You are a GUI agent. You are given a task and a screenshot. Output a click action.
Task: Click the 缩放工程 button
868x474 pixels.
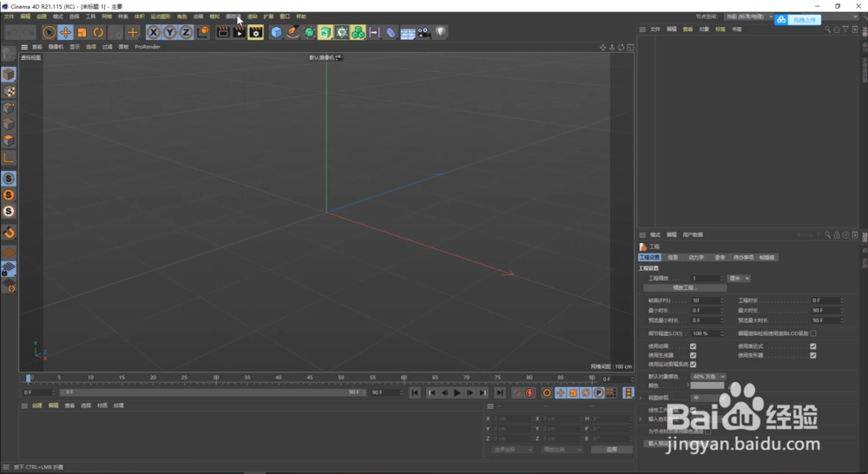pos(685,288)
